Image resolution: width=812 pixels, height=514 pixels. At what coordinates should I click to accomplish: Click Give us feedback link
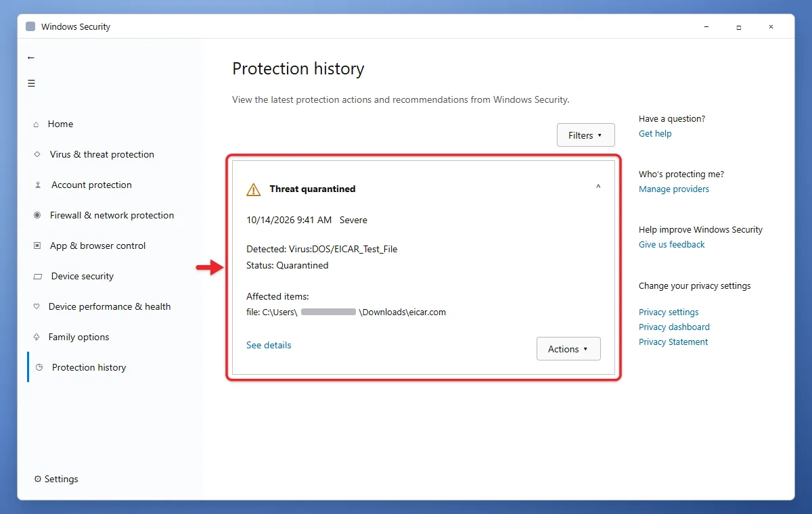(672, 244)
